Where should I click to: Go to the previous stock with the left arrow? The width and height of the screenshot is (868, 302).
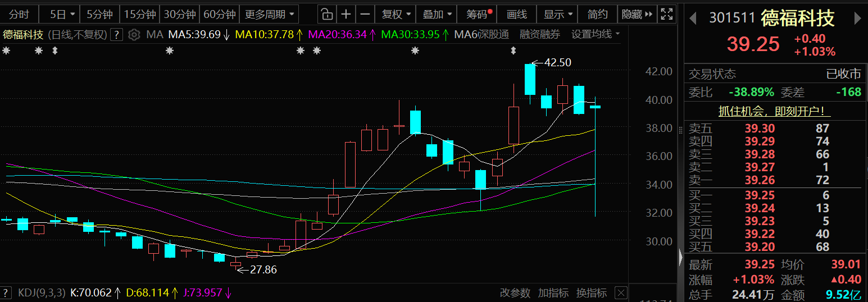coord(693,19)
